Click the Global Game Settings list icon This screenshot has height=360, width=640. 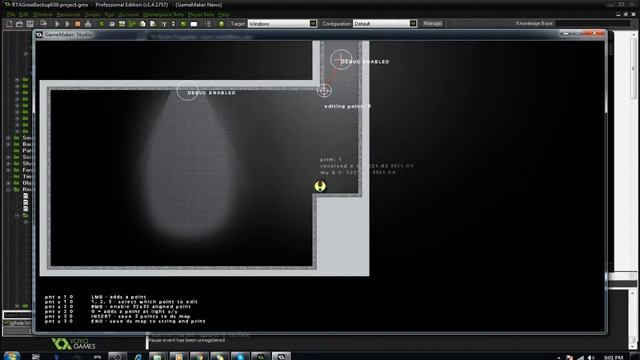(x=208, y=24)
